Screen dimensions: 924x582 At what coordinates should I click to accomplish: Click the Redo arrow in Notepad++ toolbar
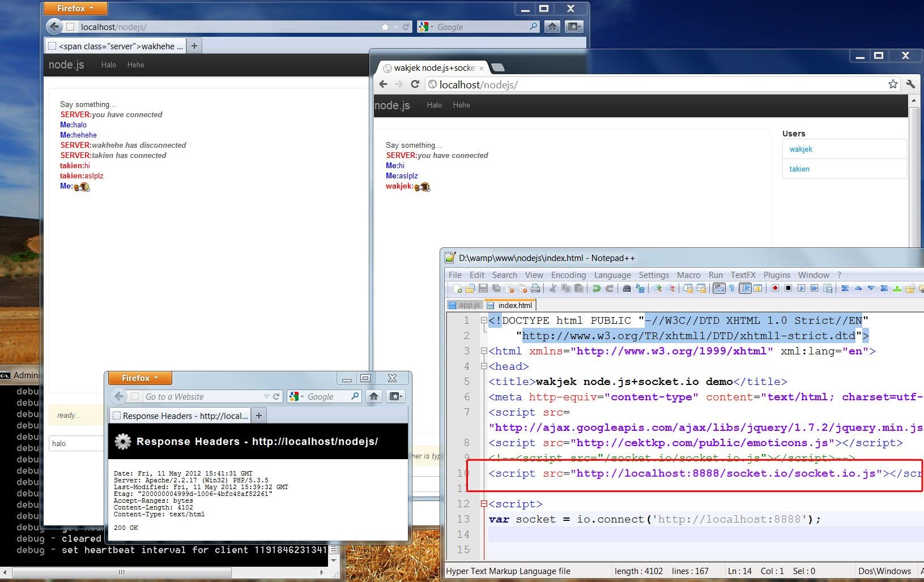coord(610,288)
